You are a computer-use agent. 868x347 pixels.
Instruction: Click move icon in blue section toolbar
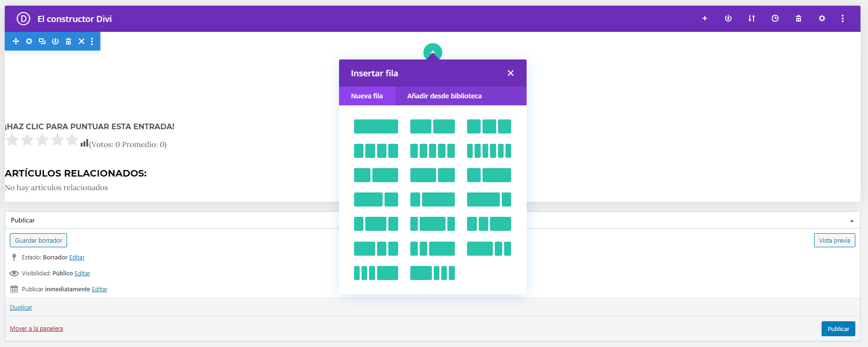click(16, 41)
